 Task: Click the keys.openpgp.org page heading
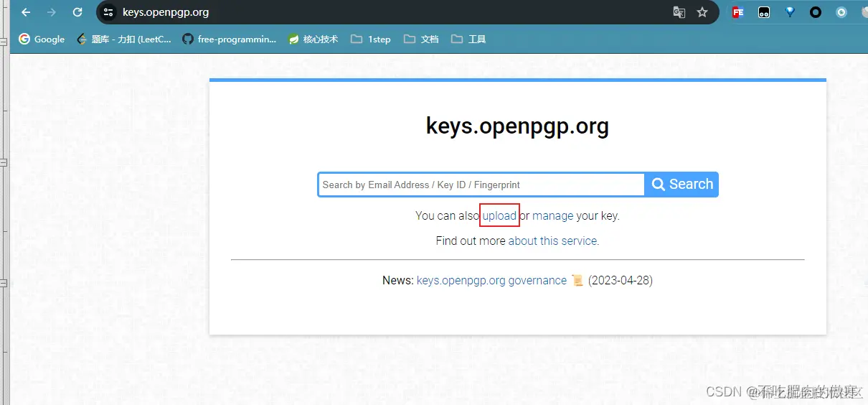[517, 126]
